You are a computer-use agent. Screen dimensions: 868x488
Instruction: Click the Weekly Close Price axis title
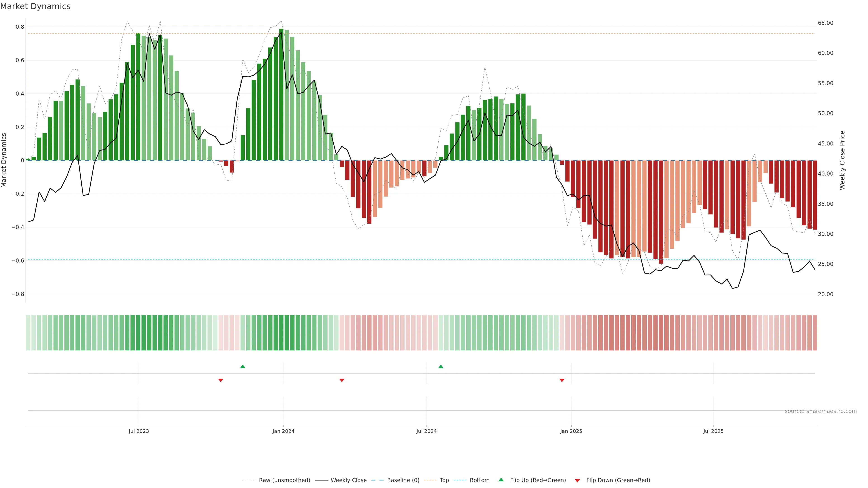[x=842, y=160]
